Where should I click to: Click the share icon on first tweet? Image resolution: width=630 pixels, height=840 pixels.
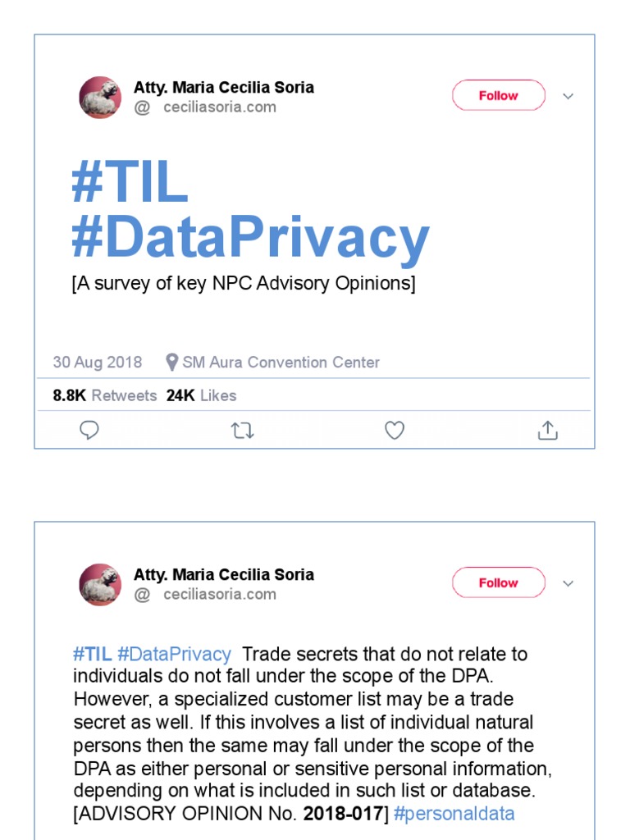tap(547, 430)
